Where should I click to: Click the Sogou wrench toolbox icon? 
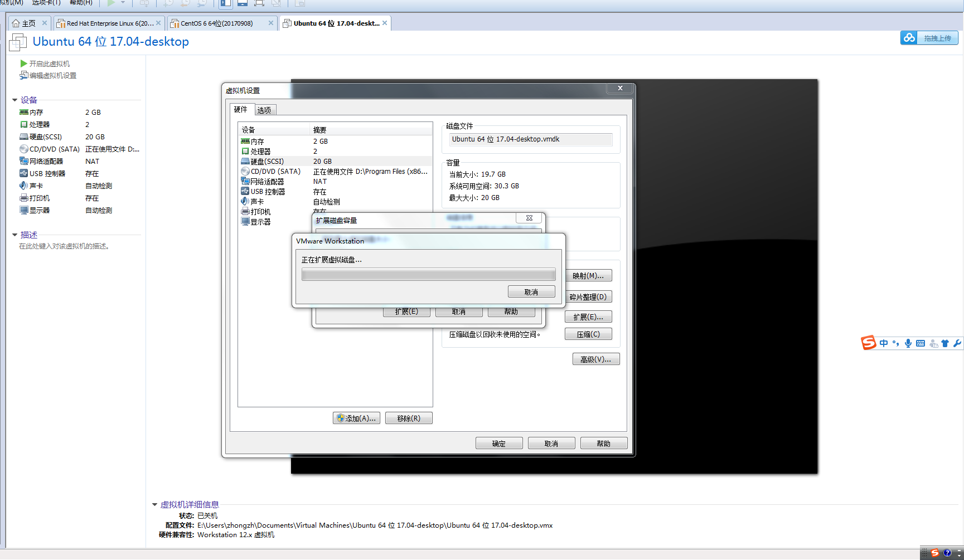(x=957, y=343)
